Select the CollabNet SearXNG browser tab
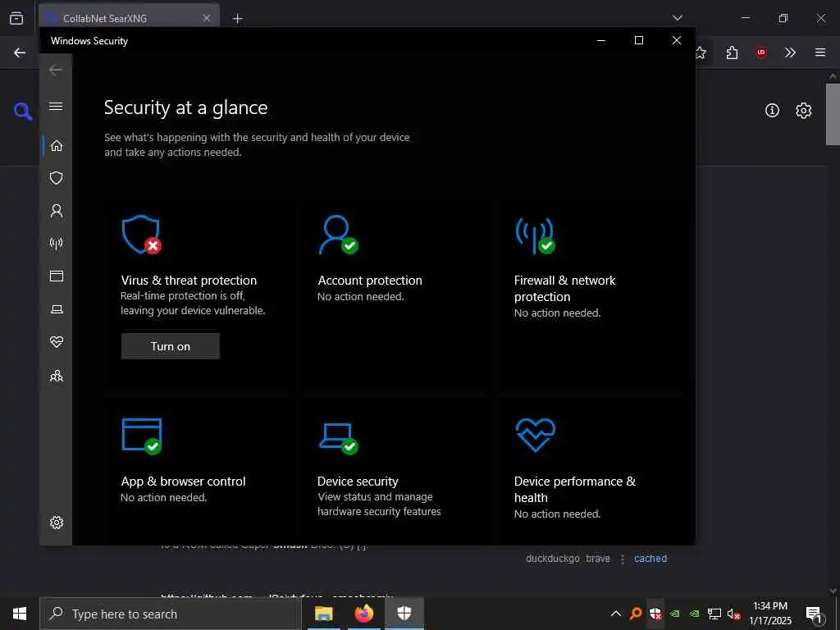Screen dimensions: 840x630 point(129,18)
